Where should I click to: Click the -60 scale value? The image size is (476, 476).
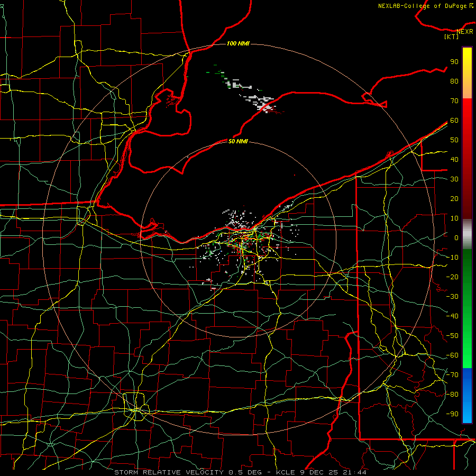point(452,355)
